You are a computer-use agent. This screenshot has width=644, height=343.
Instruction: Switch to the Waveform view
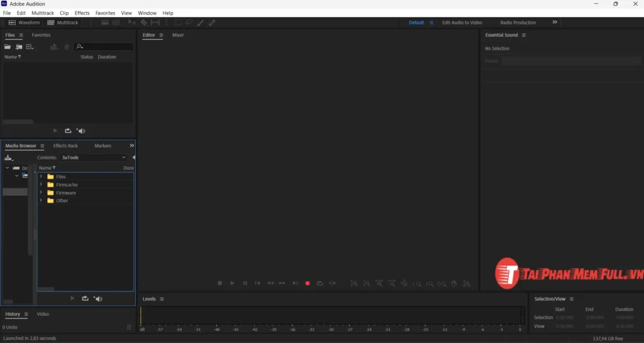25,23
